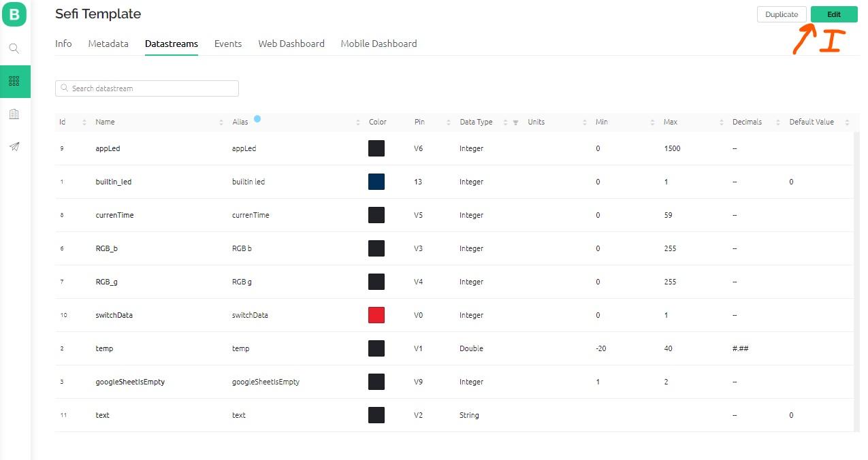Viewport: 868px width, 460px height.
Task: Sort by the Default Value column arrows
Action: [847, 122]
